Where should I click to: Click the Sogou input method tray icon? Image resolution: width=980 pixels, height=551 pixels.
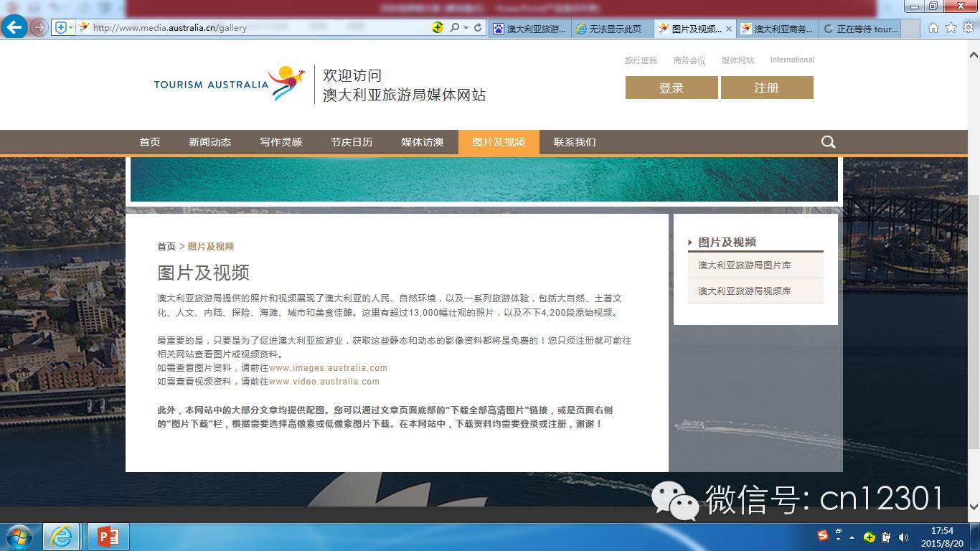823,537
